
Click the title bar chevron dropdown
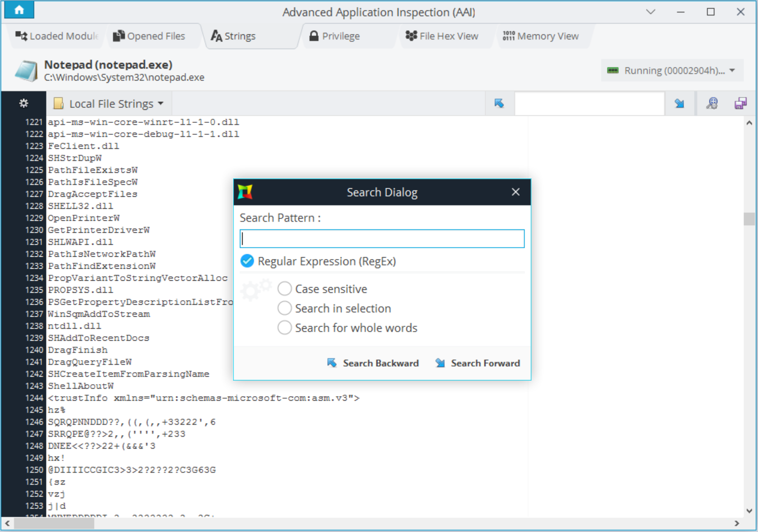click(x=650, y=11)
